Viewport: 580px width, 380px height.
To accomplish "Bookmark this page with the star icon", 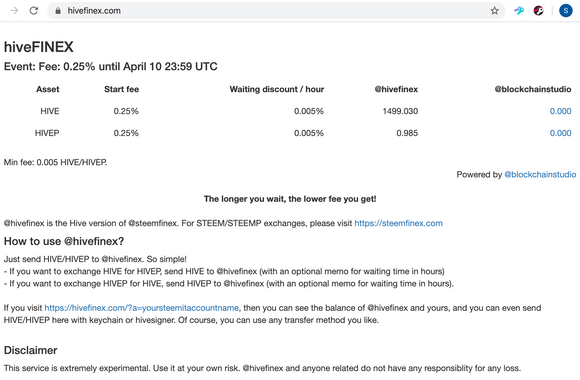I will pyautogui.click(x=495, y=11).
